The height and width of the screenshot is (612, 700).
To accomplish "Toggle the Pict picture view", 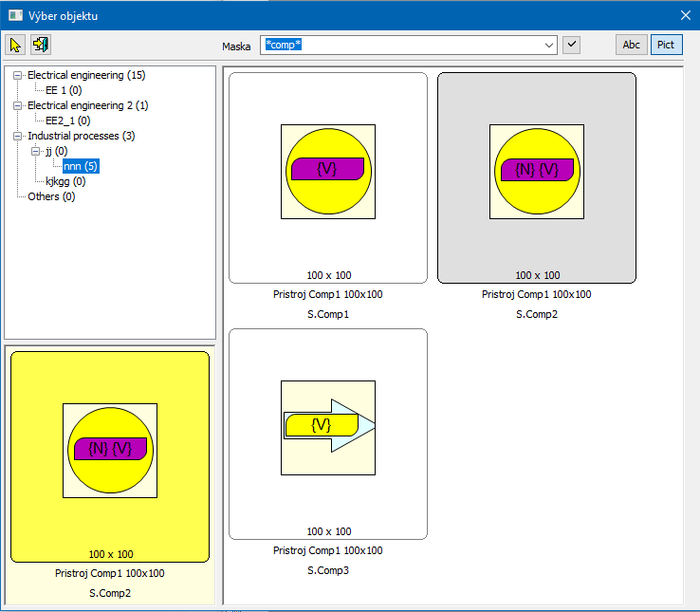I will (x=666, y=45).
